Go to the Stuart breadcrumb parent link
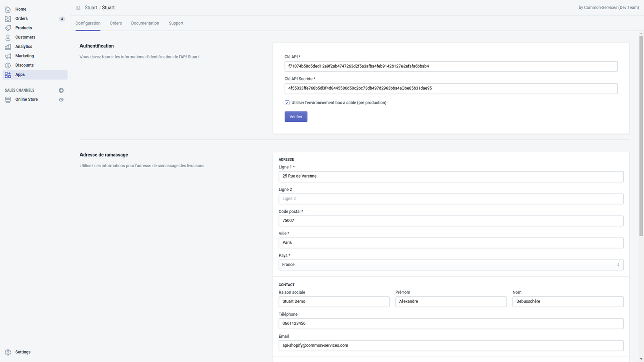This screenshot has height=362, width=644. pyautogui.click(x=91, y=8)
